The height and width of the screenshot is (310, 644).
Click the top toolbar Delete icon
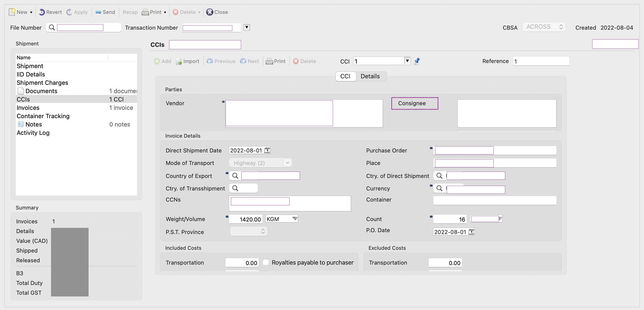175,12
